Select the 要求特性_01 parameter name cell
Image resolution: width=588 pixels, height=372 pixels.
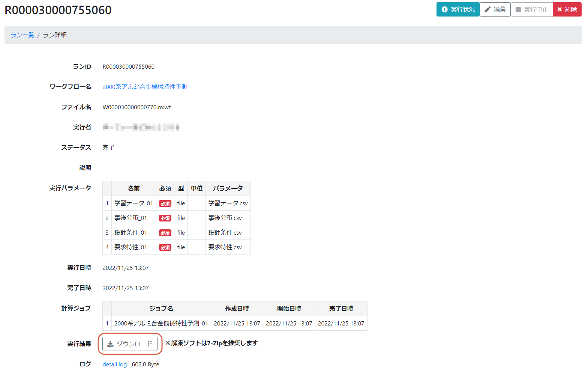click(134, 247)
